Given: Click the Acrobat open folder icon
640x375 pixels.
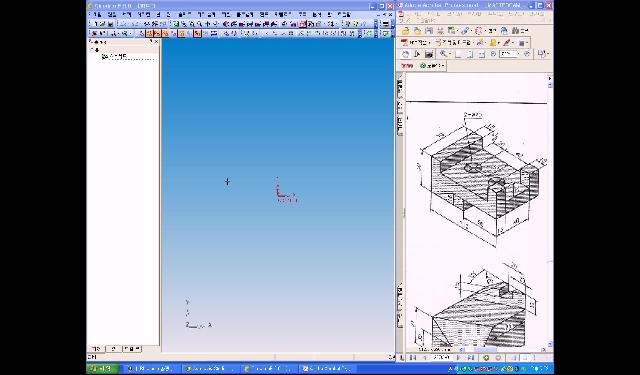Looking at the screenshot, I should 406,31.
